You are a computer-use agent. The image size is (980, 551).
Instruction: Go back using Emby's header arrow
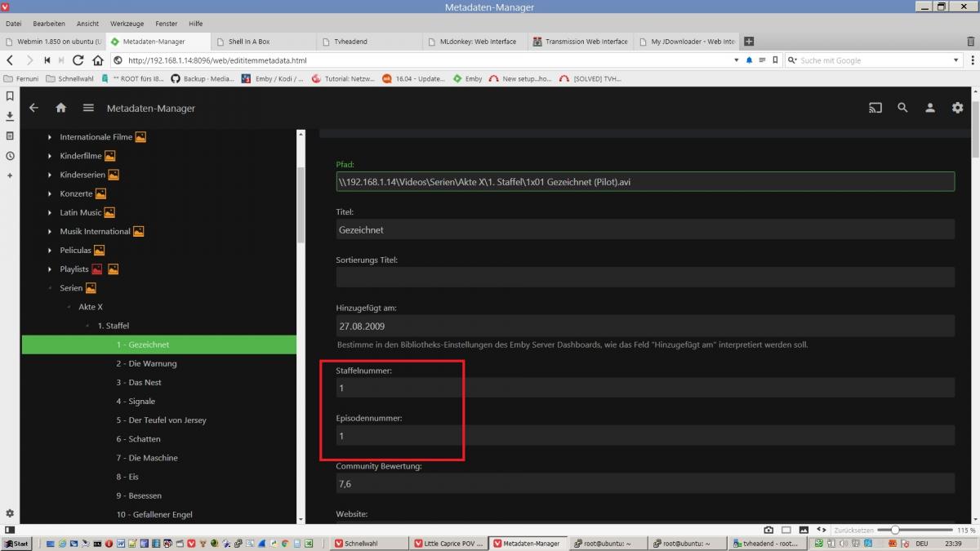[33, 108]
